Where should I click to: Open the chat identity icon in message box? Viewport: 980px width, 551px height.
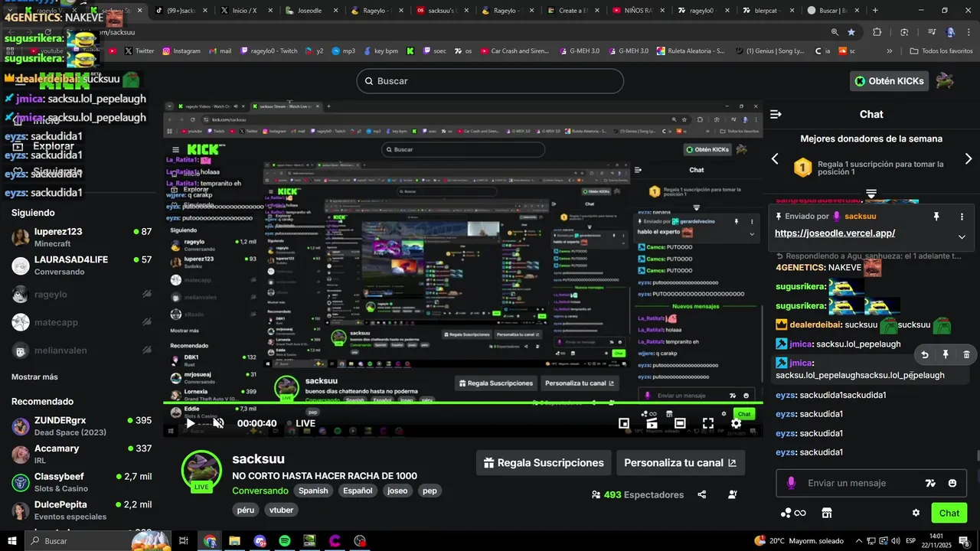click(x=791, y=483)
